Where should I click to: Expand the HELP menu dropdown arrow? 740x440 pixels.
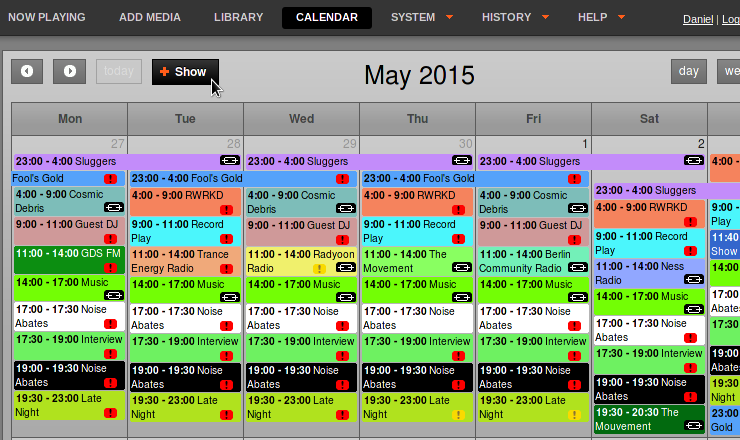(622, 17)
